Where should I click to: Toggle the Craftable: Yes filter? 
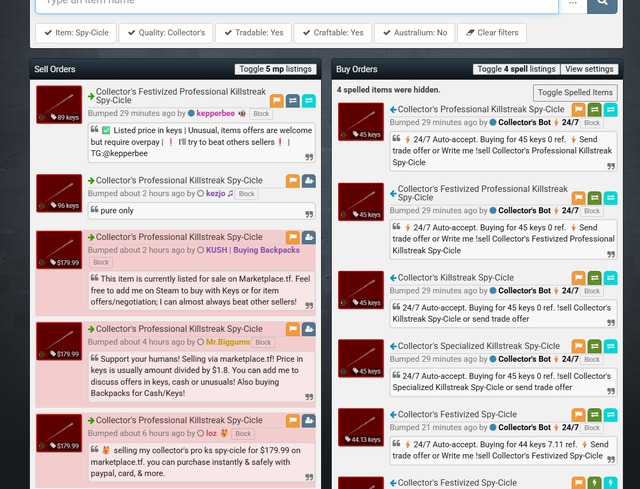tap(333, 33)
